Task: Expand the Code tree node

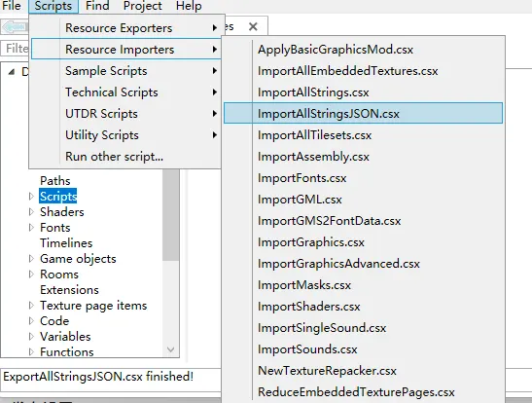Action: (x=31, y=321)
